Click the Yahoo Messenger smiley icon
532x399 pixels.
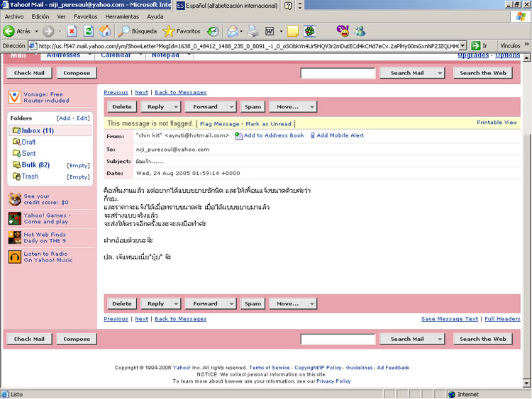[x=343, y=31]
